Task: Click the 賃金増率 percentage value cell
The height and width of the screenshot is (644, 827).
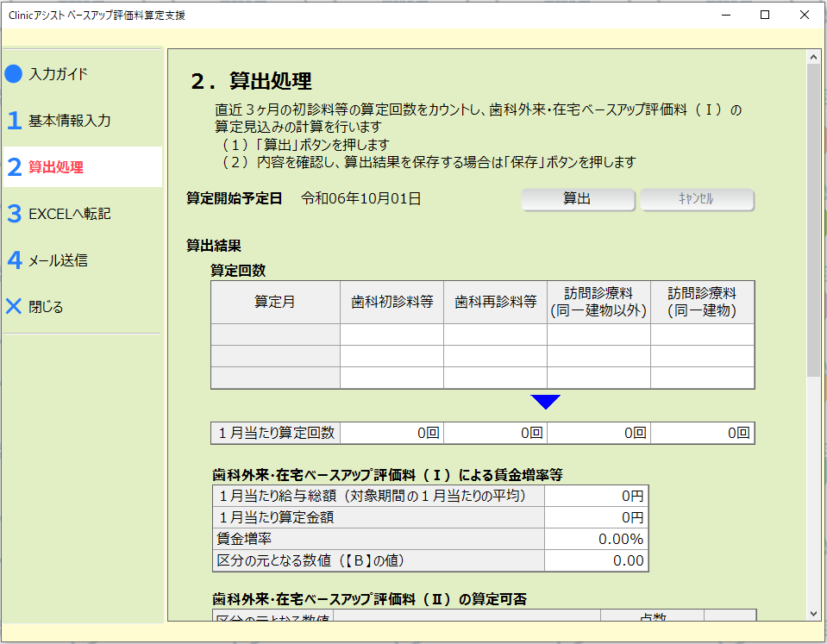Action: click(596, 539)
